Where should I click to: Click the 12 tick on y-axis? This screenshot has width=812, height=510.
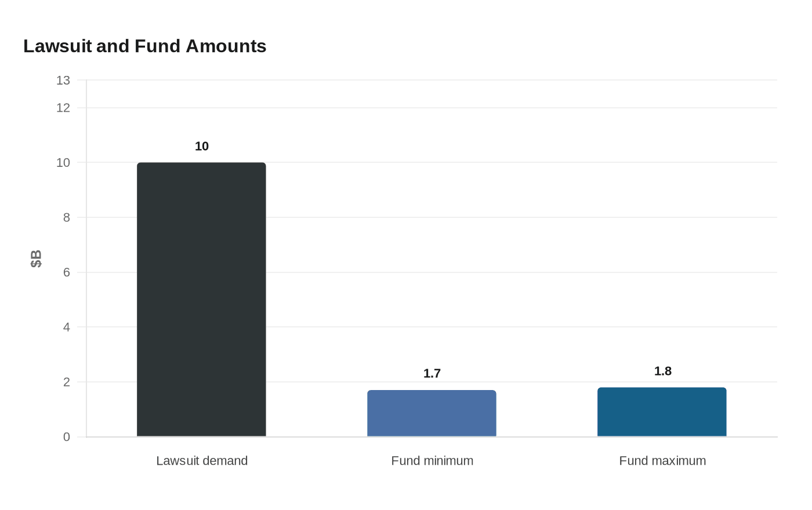63,108
